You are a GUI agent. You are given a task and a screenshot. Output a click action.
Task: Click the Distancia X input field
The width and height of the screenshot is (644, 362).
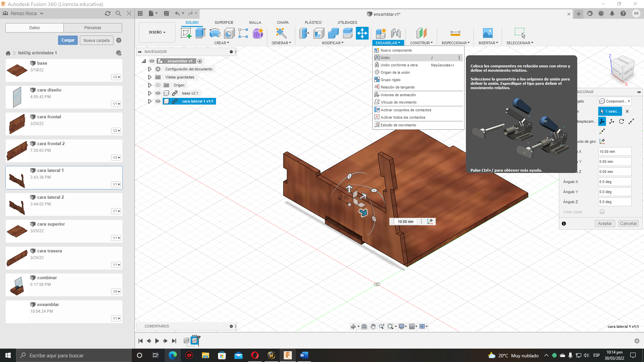pos(614,152)
